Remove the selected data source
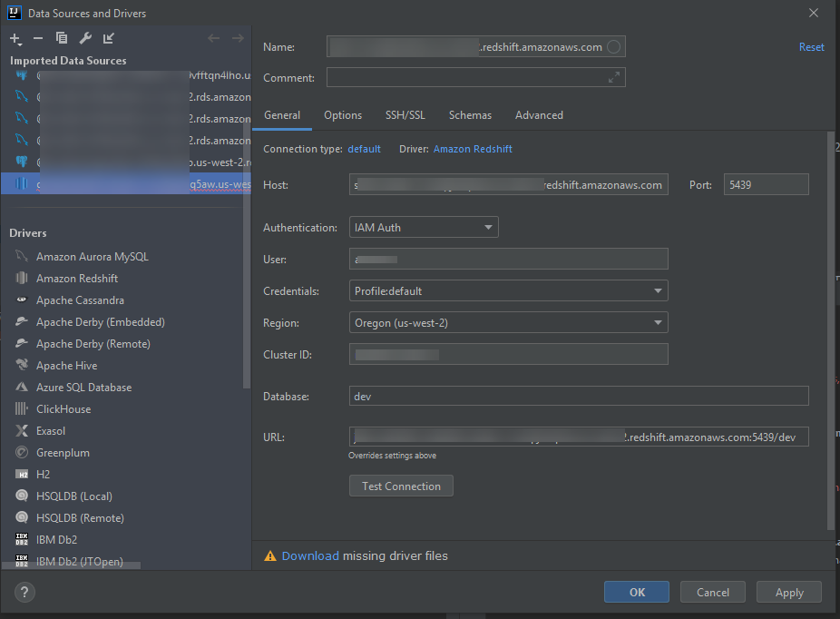Viewport: 840px width, 619px height. (x=40, y=39)
